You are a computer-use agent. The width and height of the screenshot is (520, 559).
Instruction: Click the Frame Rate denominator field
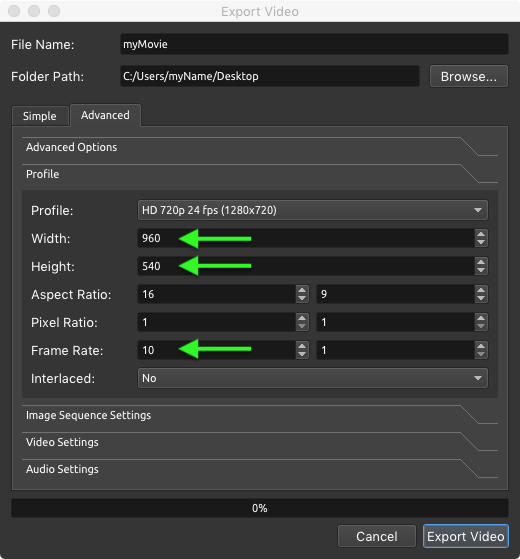396,350
